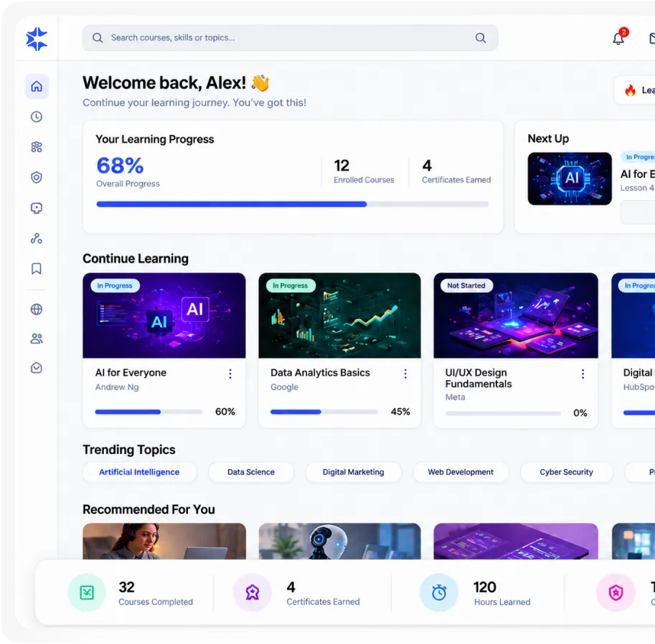Viewport: 655px width, 644px height.
Task: Click the Andrew Ng instructor name
Action: click(117, 387)
